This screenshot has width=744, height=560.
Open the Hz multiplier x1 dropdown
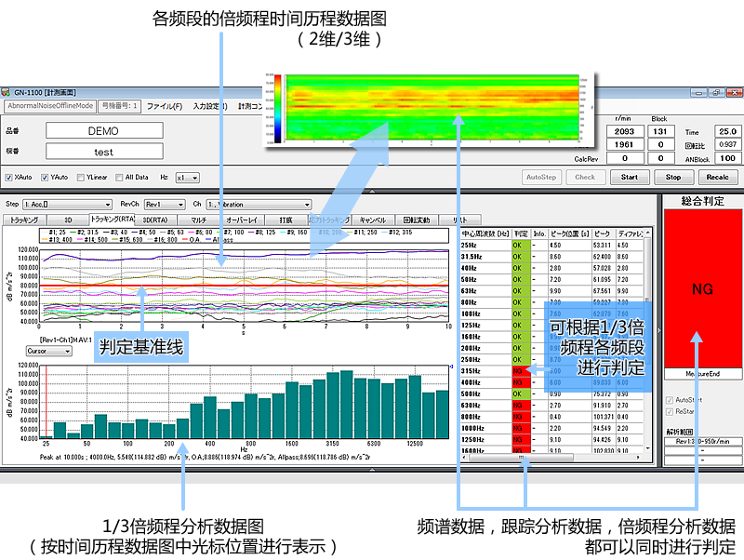187,178
